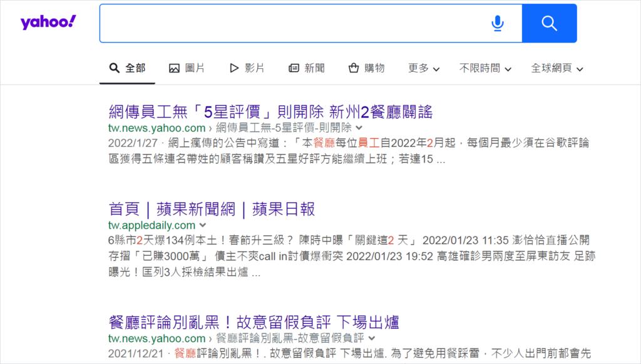Open 購物 shopping search via its icon
The width and height of the screenshot is (641, 364).
point(351,68)
